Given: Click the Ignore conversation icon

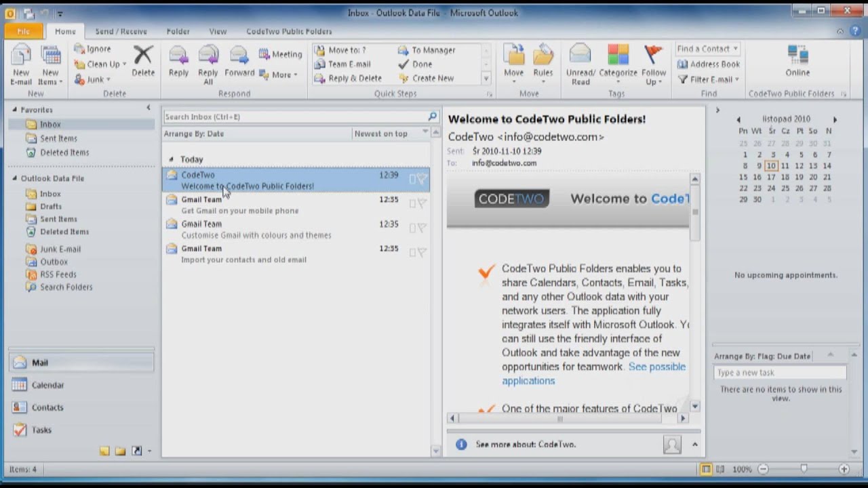Looking at the screenshot, I should point(79,49).
